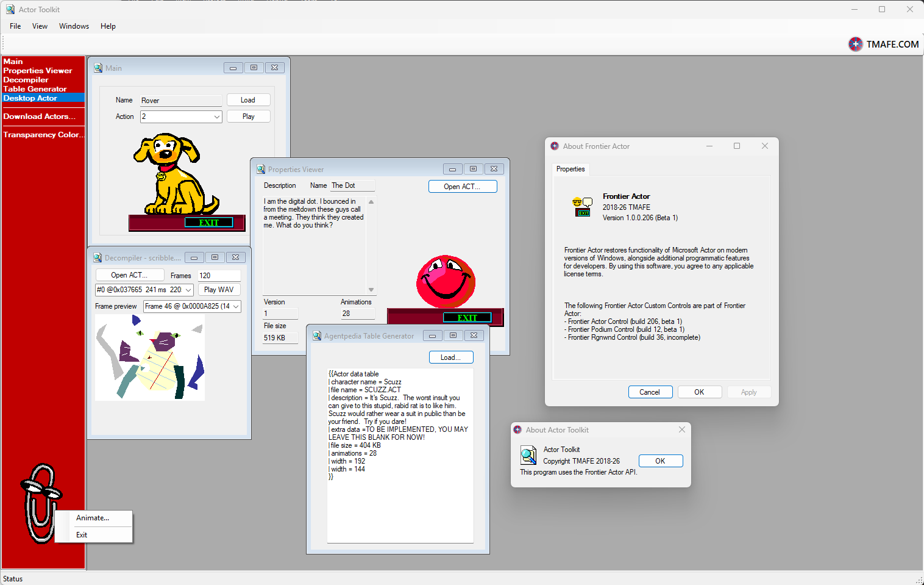Select Download Actors... in the sidebar
This screenshot has height=585, width=924.
point(40,117)
